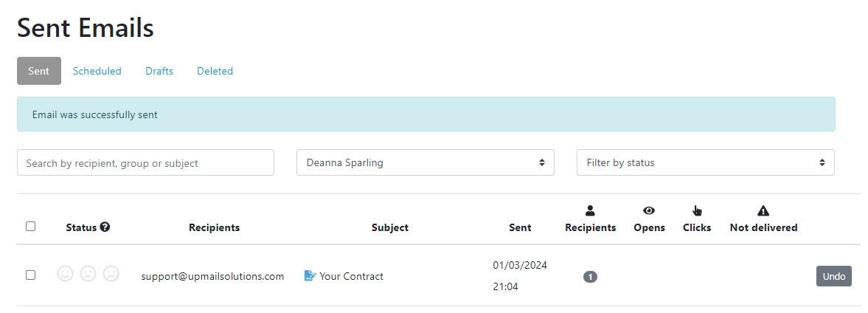Click the eye icon above Opens
This screenshot has height=313, width=868.
point(649,210)
